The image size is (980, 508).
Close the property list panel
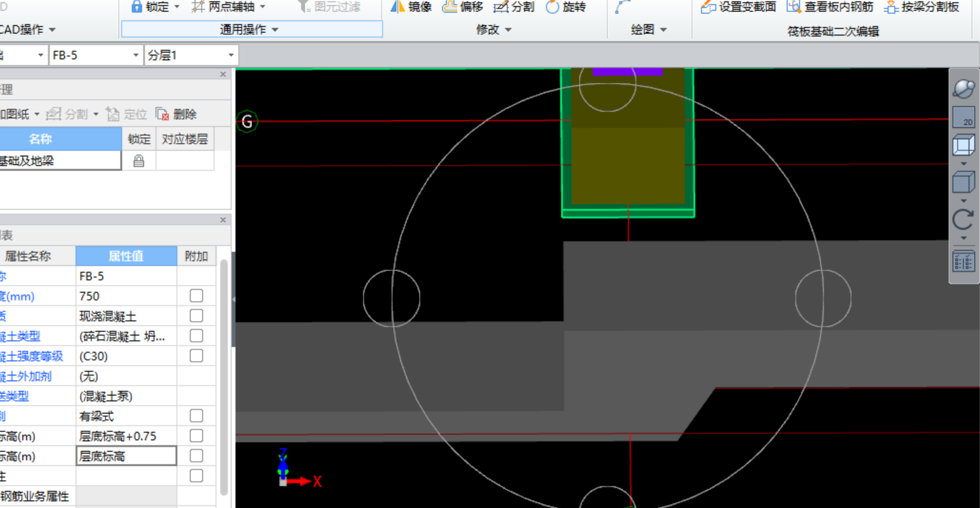pos(223,220)
